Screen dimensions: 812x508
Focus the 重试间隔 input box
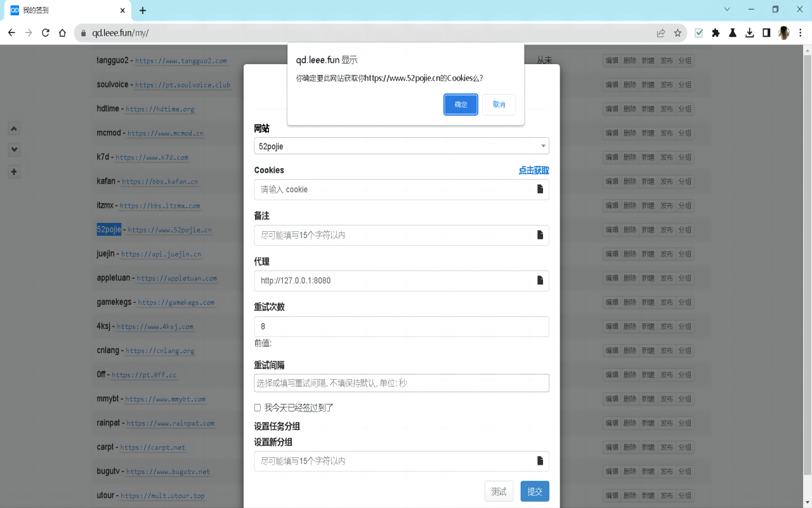(x=402, y=383)
